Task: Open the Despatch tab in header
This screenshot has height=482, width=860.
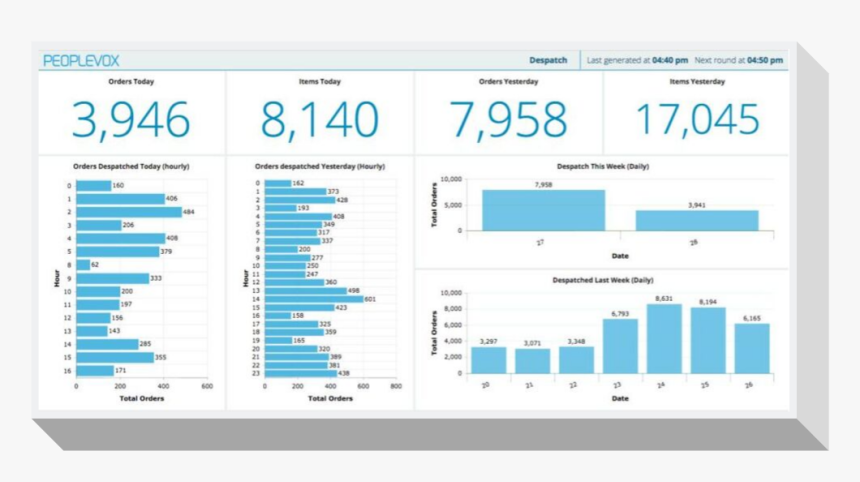Action: point(548,60)
